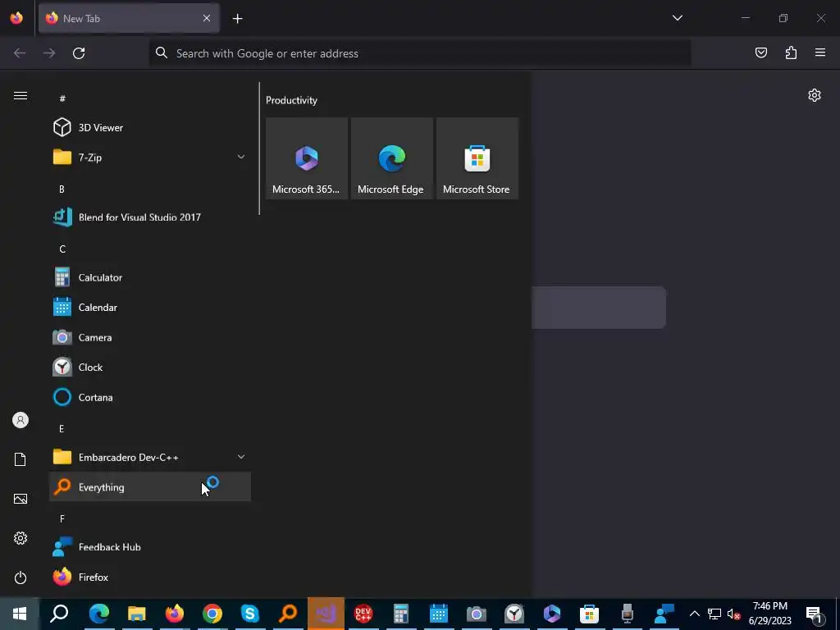Image resolution: width=840 pixels, height=630 pixels.
Task: Open Clock from the taskbar
Action: [x=514, y=614]
